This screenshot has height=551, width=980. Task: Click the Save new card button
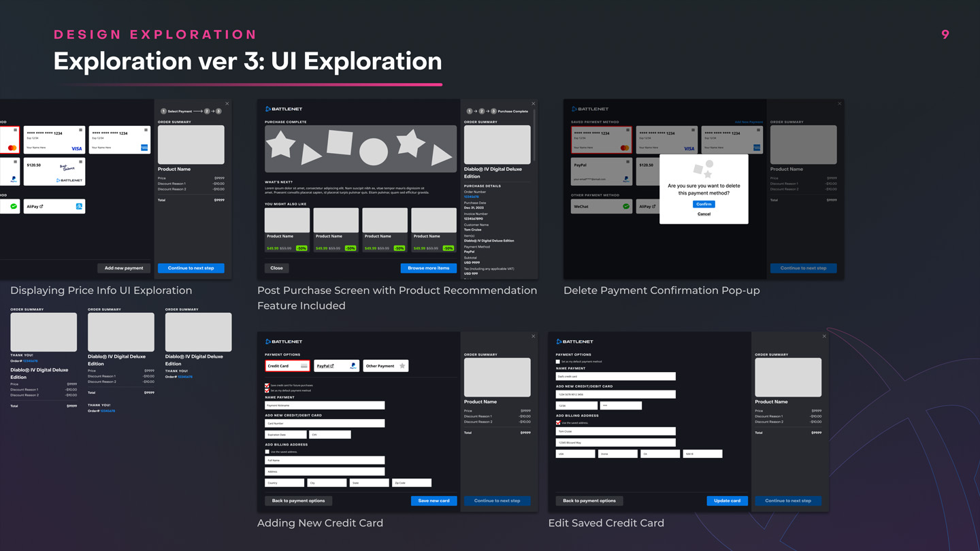click(434, 501)
